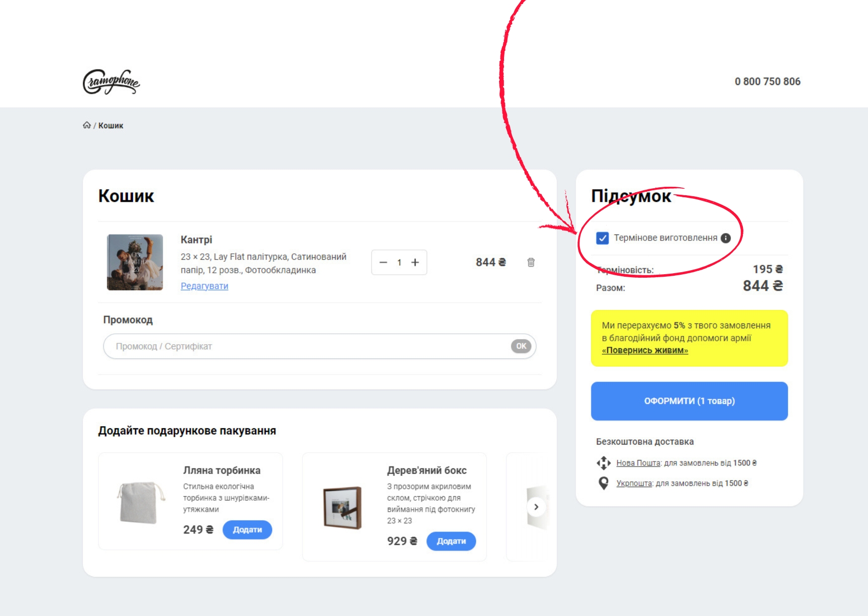Add Лляна торбинка using the Додати button
868x616 pixels.
(x=247, y=530)
